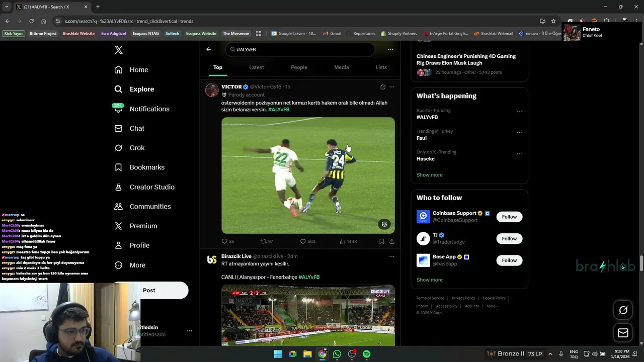
Task: Click #ALYvFB hashtag in Birazcik Live post
Action: [309, 277]
